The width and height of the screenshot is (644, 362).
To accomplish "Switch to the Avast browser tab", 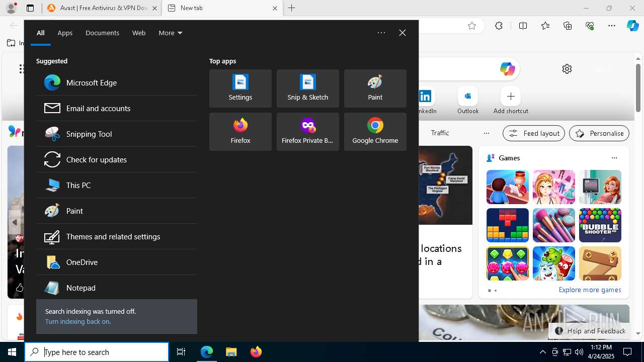I will click(101, 8).
